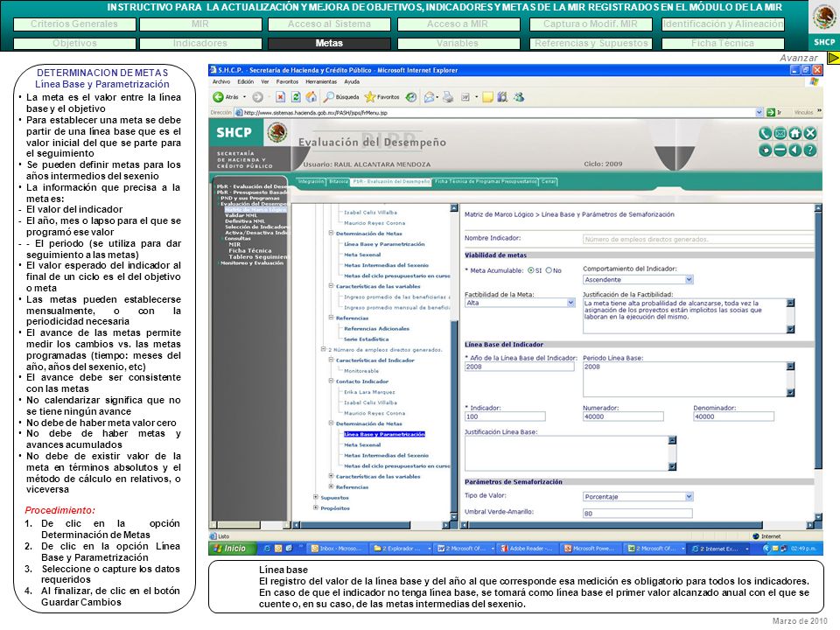Collapse the Contacto Indicador tree node

(331, 381)
